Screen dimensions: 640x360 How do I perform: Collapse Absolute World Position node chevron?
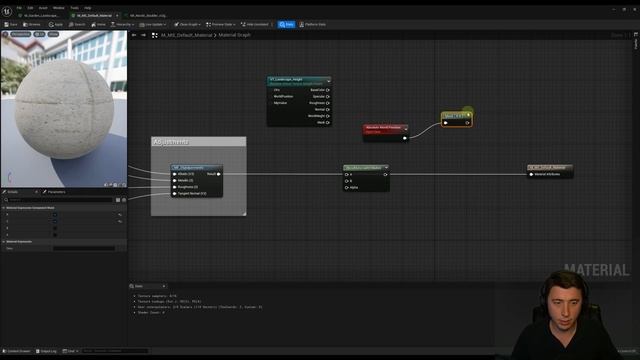405,129
